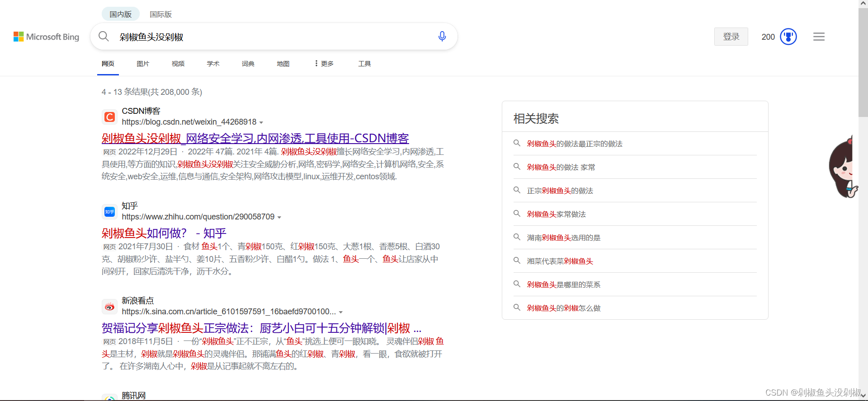Search related 剁椒鱼头是哪里的菜系

[x=564, y=284]
